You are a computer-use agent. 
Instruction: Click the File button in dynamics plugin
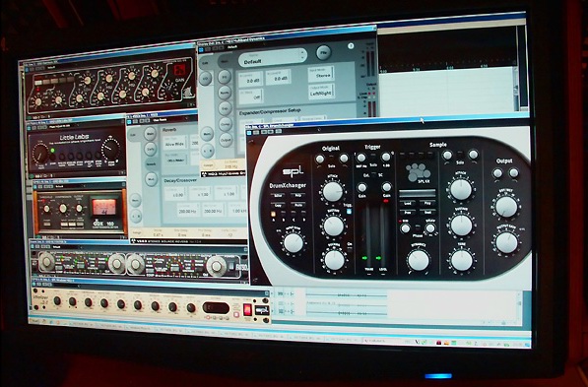[x=324, y=52]
